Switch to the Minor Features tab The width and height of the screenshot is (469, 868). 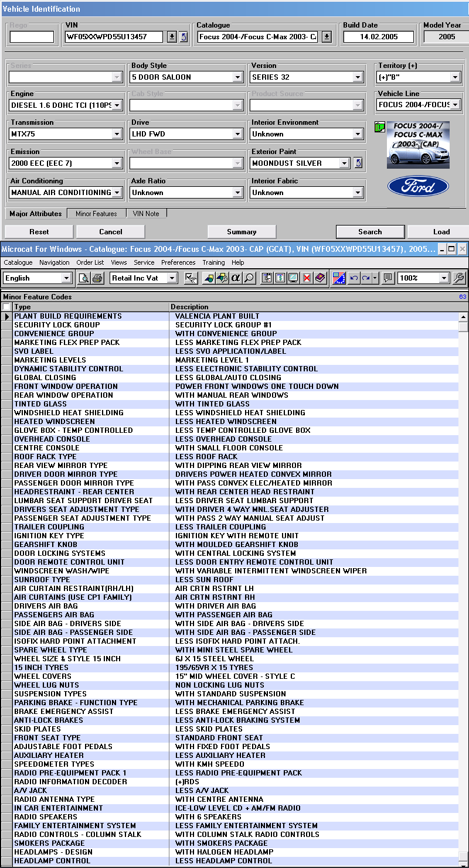click(x=96, y=214)
